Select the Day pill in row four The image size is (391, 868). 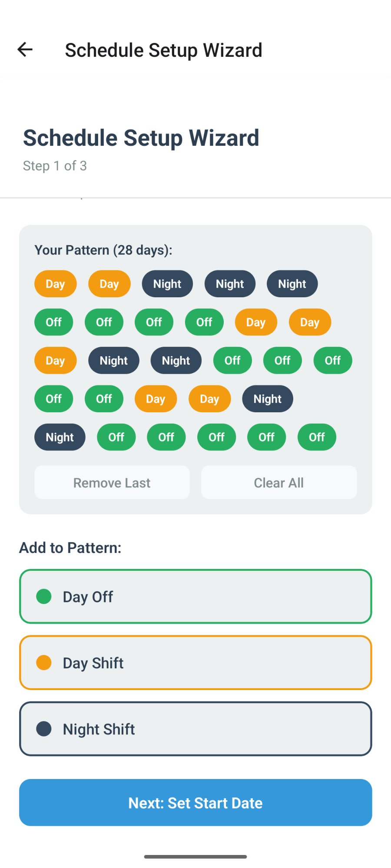pos(156,398)
